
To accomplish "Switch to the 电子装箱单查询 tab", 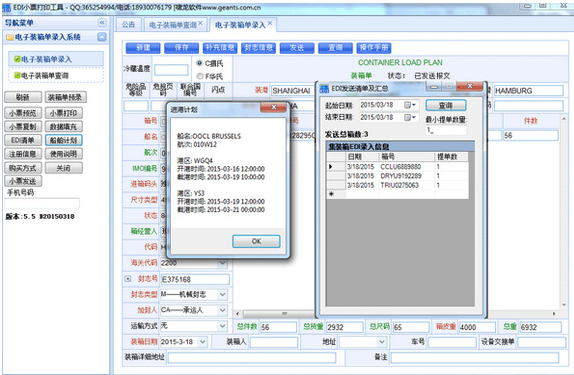I will (x=173, y=25).
